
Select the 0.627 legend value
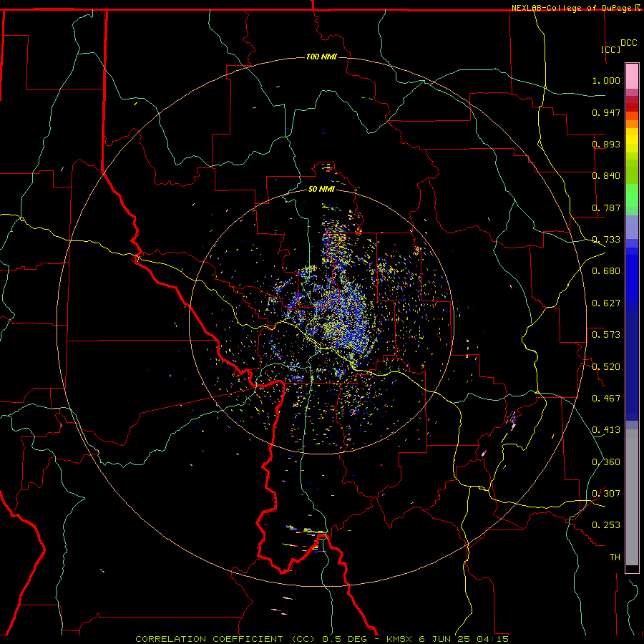606,303
